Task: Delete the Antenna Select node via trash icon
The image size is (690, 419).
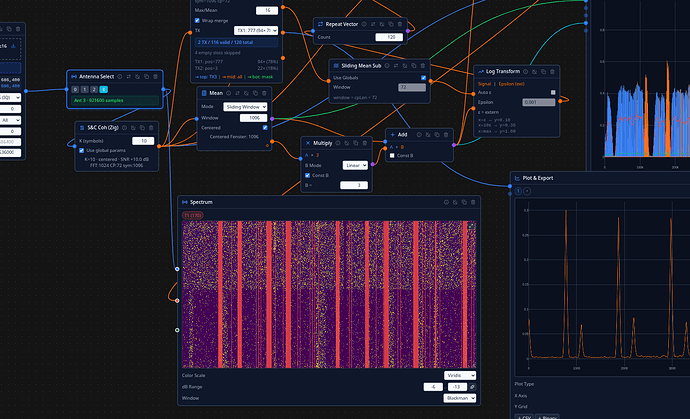Action: click(156, 75)
